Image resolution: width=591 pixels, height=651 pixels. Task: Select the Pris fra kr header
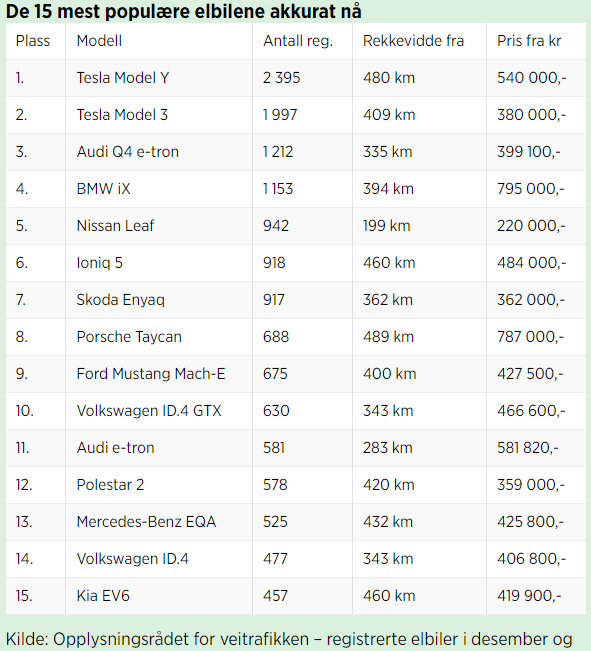[x=529, y=41]
